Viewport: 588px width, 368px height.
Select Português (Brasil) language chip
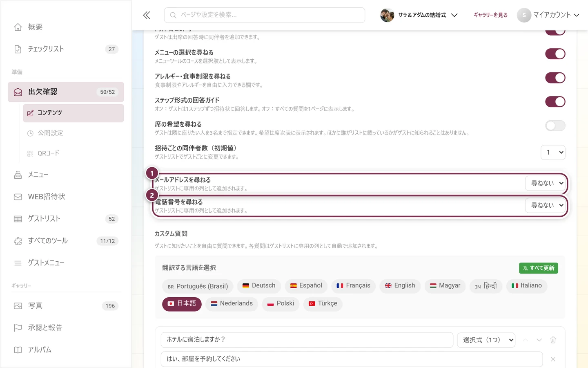pos(198,286)
